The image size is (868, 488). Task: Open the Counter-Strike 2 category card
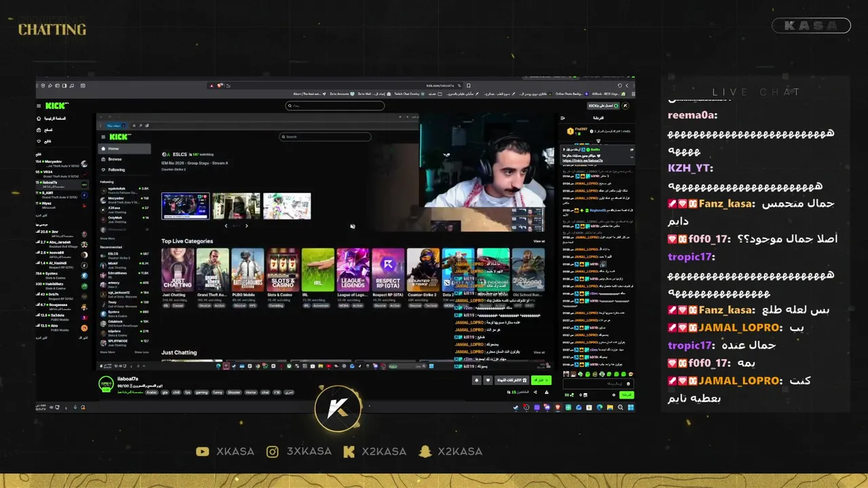click(423, 270)
